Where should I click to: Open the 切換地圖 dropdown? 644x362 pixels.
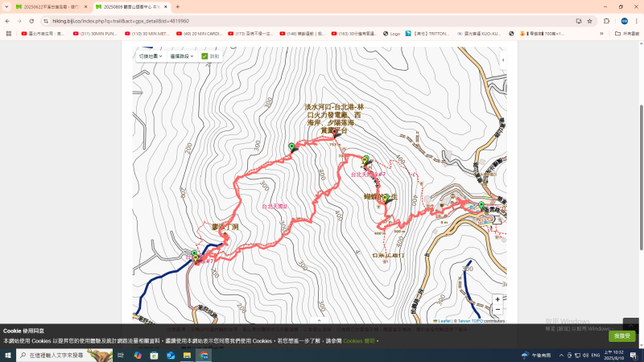tap(150, 56)
